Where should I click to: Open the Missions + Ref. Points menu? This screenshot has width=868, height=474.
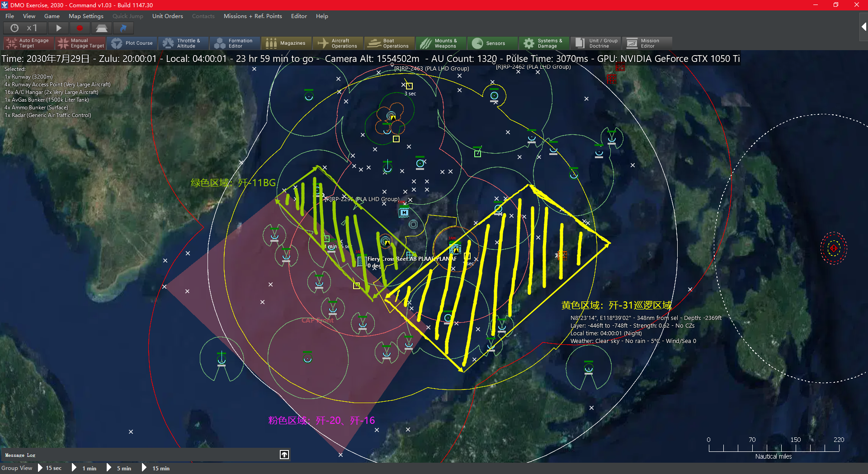(x=253, y=16)
